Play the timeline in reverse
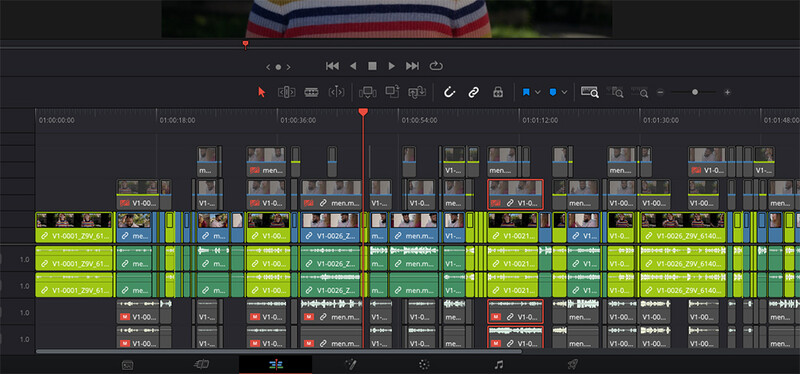800x374 pixels. pos(353,66)
